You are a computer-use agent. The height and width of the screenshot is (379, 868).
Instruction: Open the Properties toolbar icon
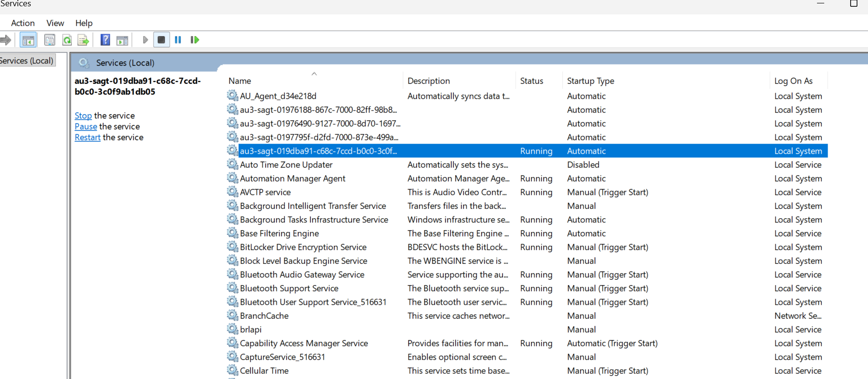tap(50, 40)
